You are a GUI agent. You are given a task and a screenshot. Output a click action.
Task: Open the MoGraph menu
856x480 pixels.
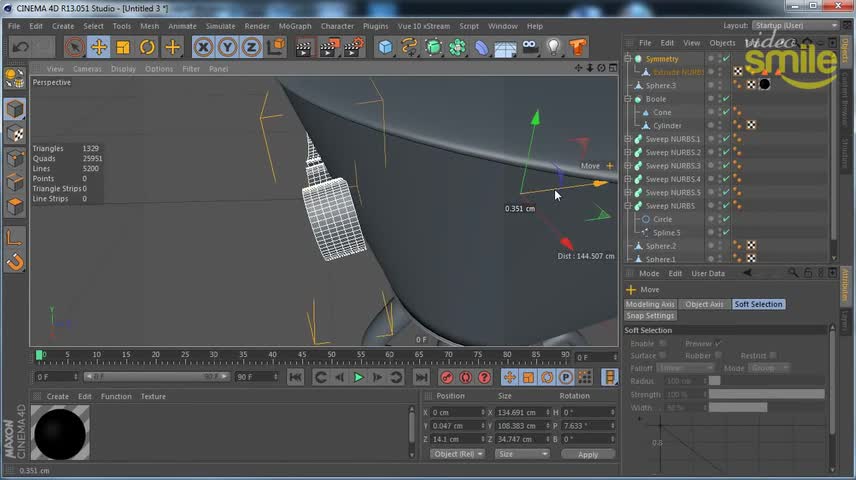click(295, 26)
